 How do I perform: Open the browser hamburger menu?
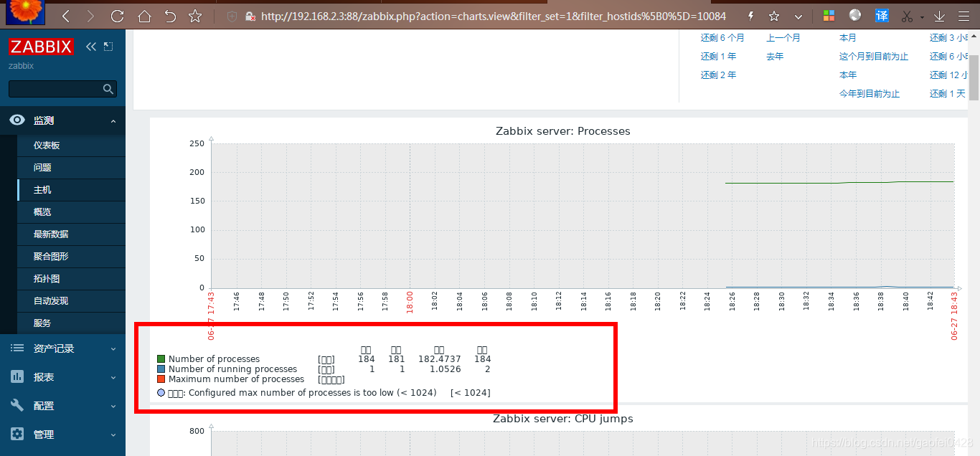click(965, 16)
